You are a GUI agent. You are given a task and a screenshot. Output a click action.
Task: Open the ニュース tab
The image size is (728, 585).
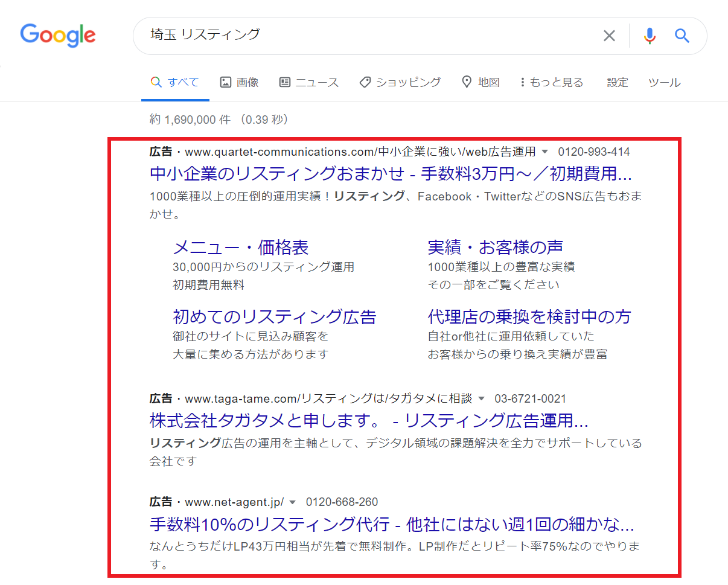[309, 82]
